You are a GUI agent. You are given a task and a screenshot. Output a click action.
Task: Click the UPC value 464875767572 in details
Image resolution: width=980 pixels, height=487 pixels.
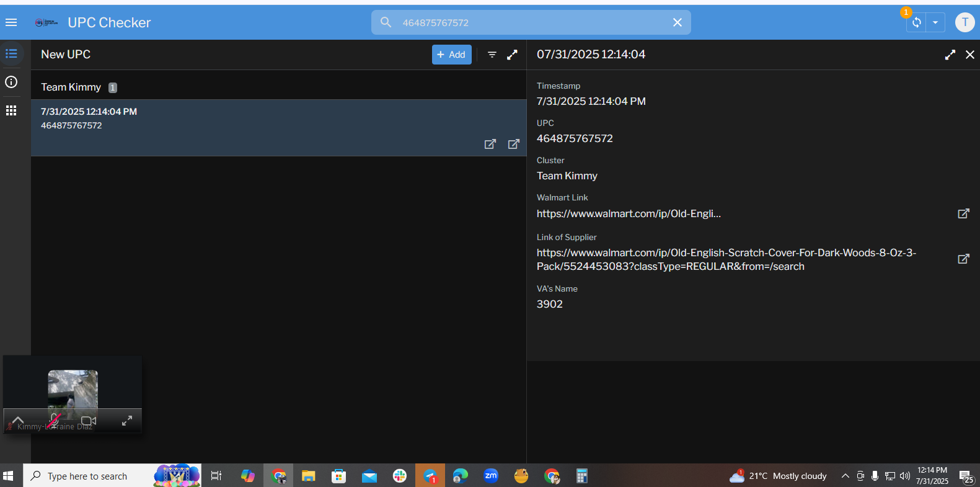point(575,138)
